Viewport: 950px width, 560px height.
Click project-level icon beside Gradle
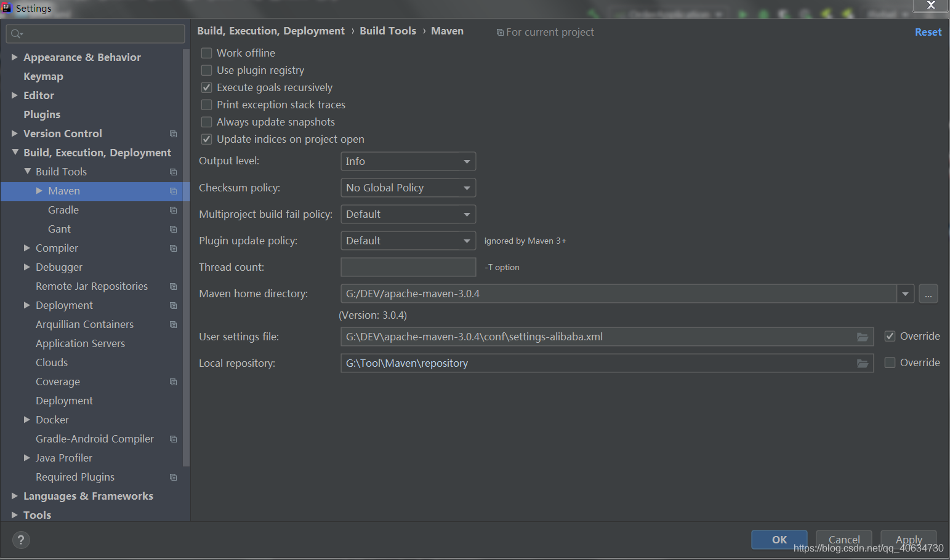pyautogui.click(x=173, y=210)
